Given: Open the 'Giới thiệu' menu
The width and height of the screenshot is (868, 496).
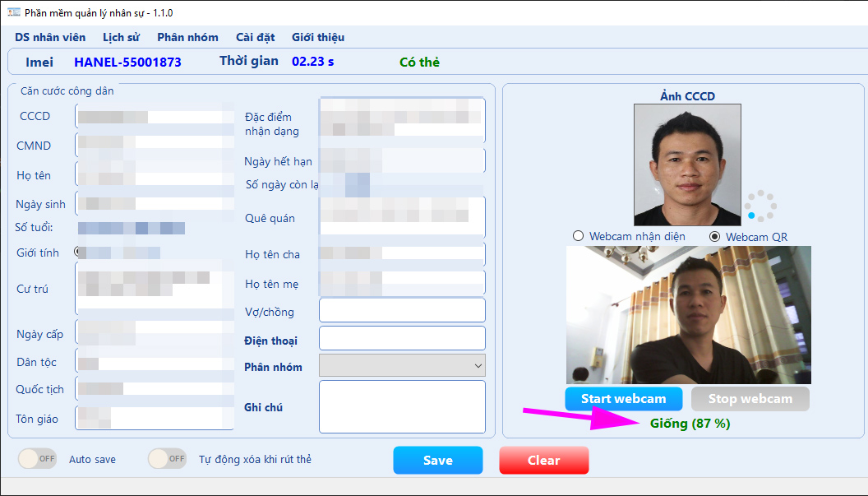Looking at the screenshot, I should coord(317,37).
